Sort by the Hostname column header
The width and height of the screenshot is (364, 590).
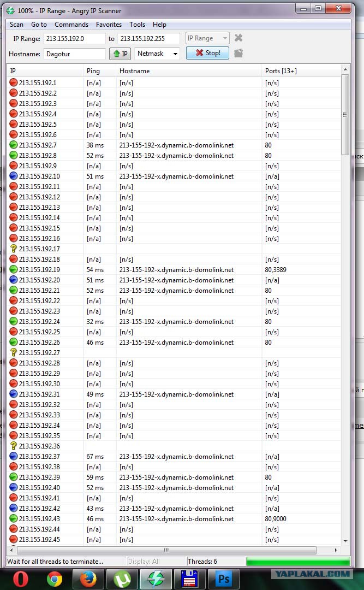click(x=189, y=70)
